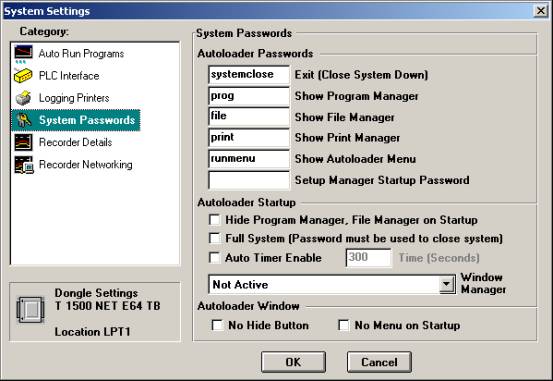The image size is (553, 381).
Task: Click the Show Program Manager password field
Action: pos(249,96)
